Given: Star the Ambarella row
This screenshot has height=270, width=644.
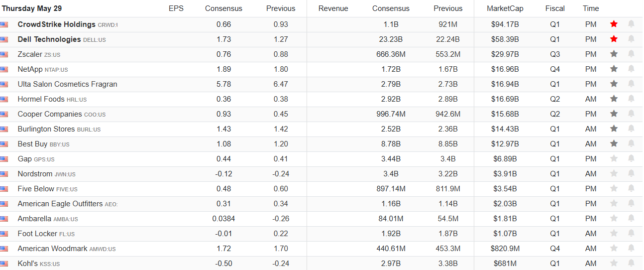Looking at the screenshot, I should tap(614, 218).
